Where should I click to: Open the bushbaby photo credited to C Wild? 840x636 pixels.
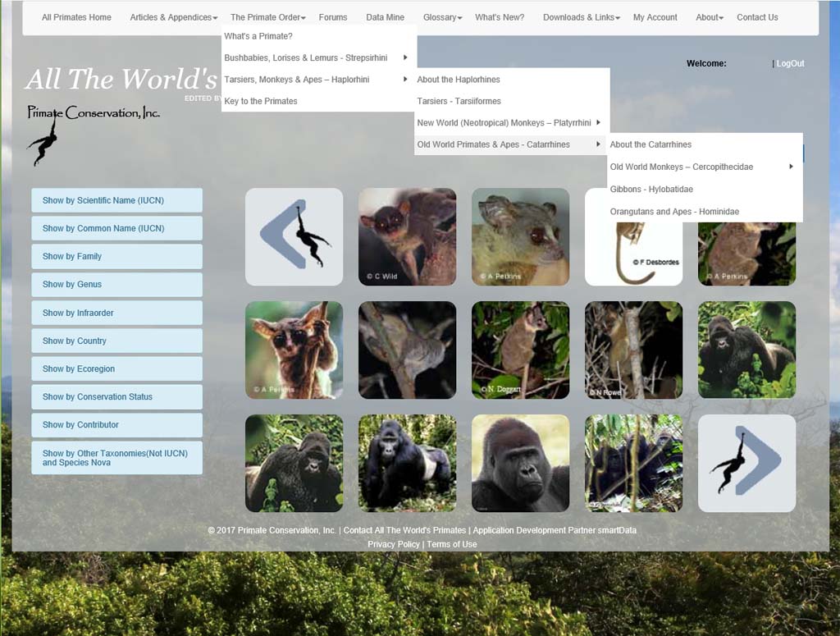[407, 236]
